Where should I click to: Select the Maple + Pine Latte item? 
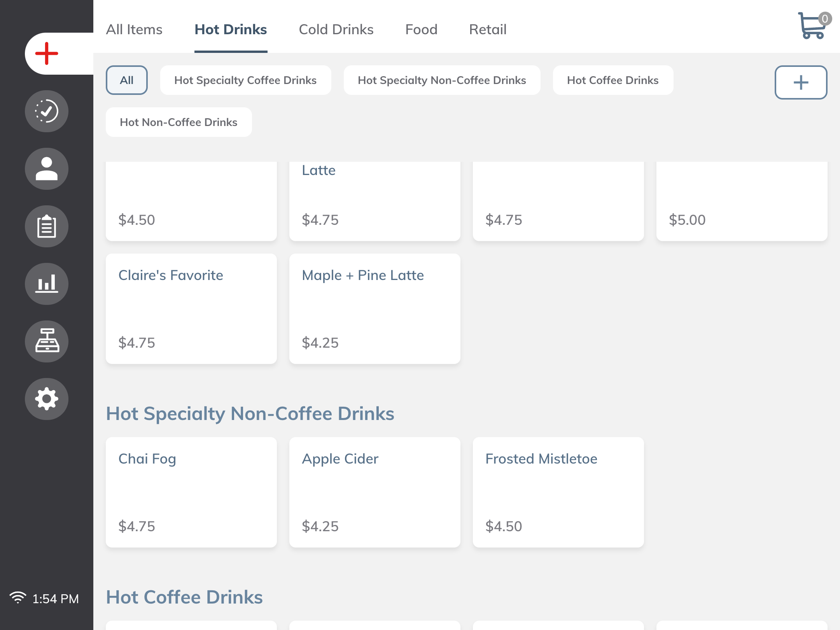374,308
